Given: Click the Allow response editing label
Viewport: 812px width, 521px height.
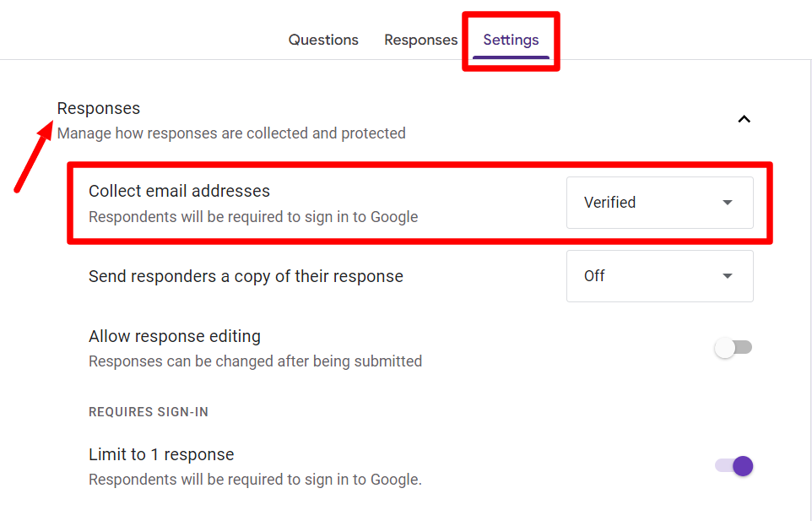Looking at the screenshot, I should [x=175, y=336].
